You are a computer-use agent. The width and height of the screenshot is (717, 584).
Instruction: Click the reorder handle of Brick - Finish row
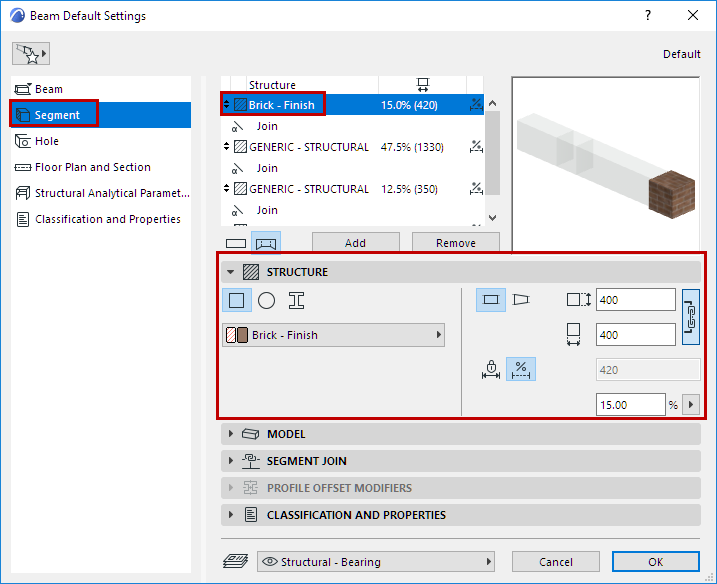pos(226,105)
